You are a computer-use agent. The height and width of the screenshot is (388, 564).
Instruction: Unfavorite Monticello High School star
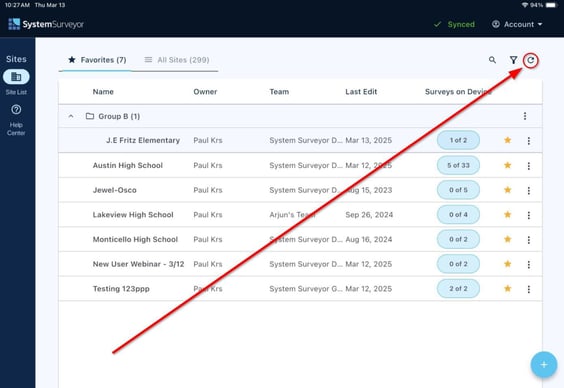508,239
